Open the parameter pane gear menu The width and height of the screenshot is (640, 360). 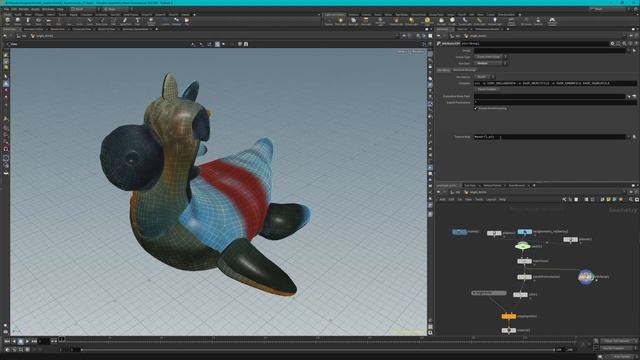coord(612,43)
